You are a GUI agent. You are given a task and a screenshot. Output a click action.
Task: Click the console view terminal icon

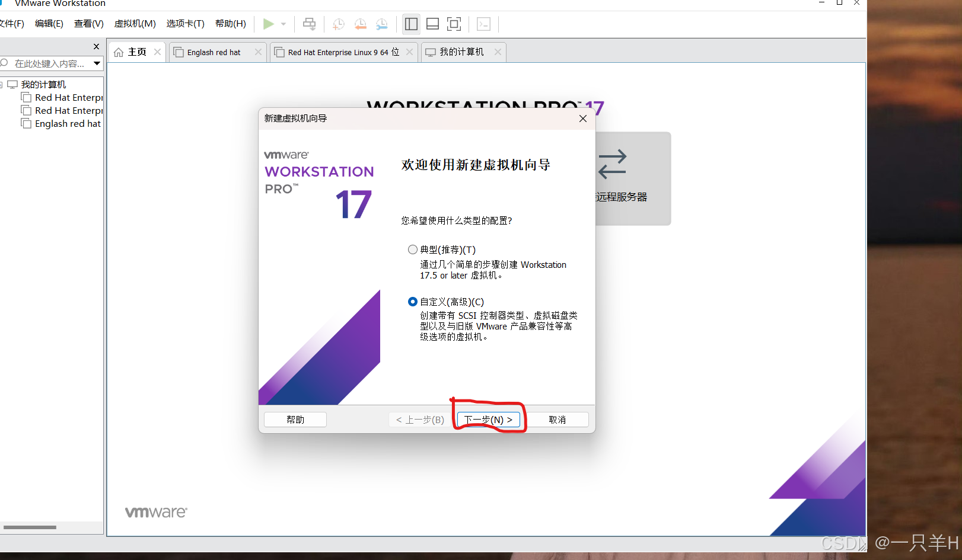[x=484, y=24]
